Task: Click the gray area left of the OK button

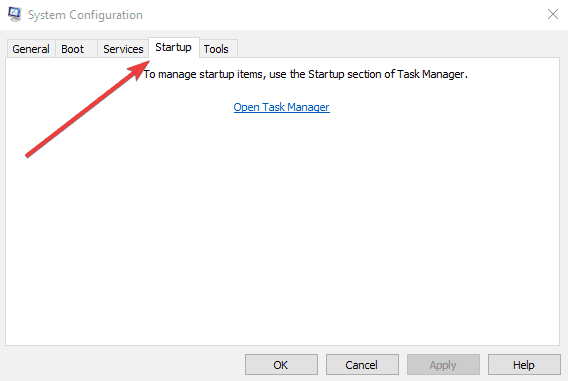Action: pos(123,365)
